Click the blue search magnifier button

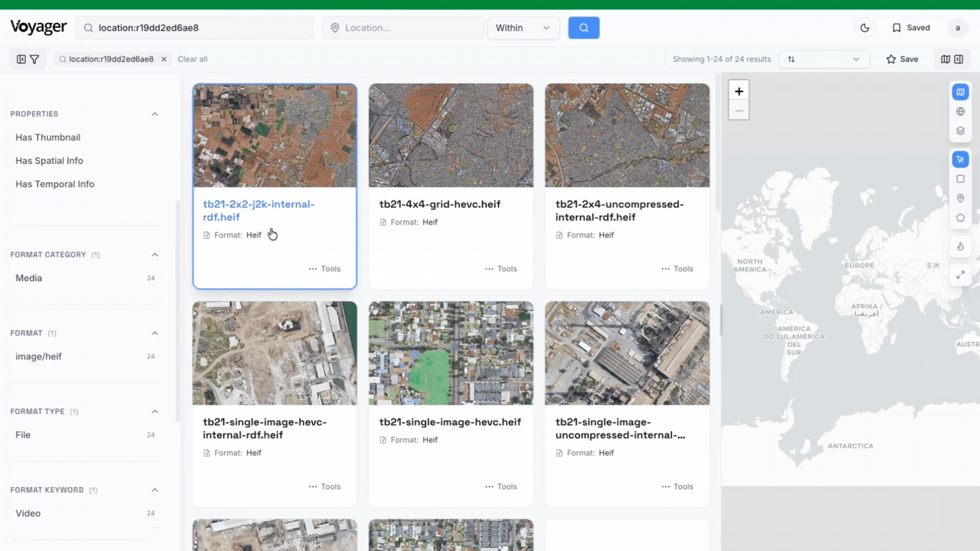click(583, 28)
